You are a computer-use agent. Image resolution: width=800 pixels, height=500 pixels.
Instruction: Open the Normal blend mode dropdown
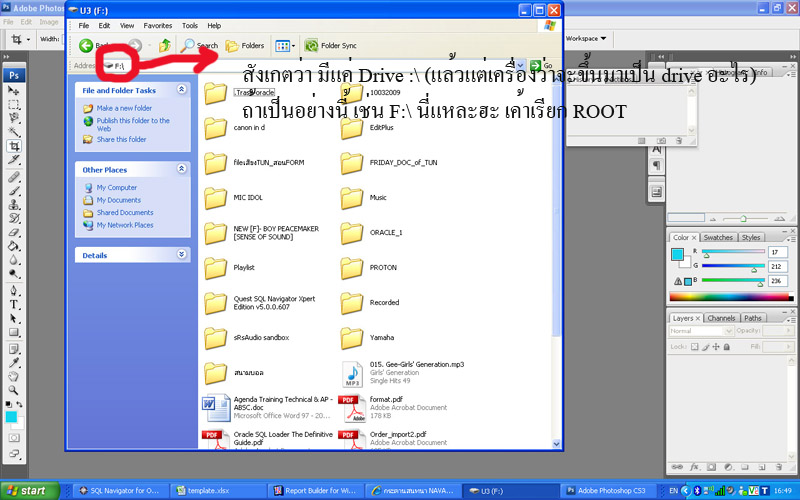[701, 331]
